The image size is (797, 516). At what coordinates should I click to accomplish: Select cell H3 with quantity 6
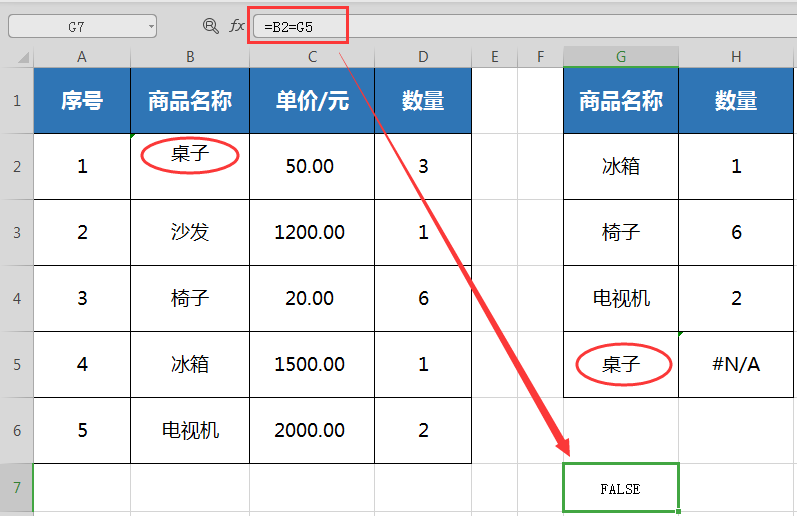coord(736,233)
